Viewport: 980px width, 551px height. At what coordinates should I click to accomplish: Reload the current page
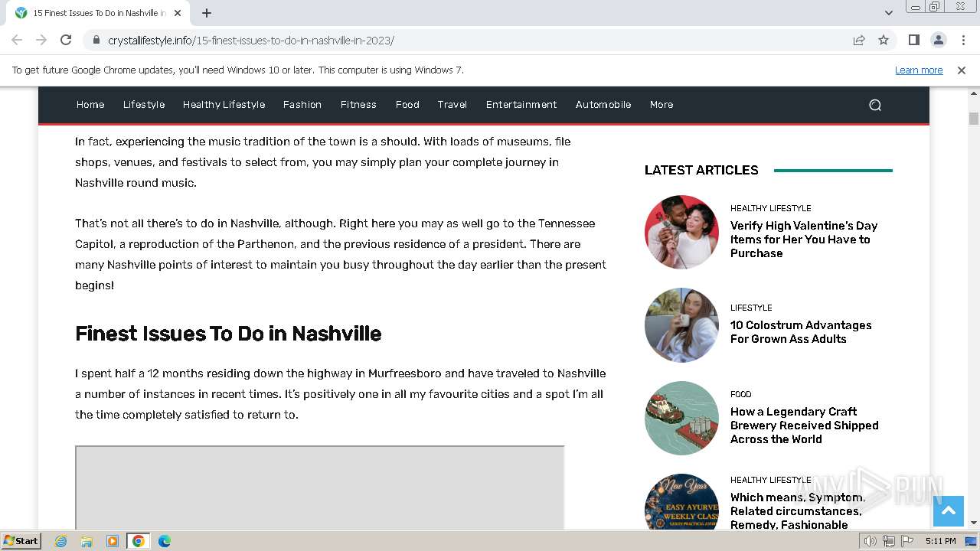tap(66, 40)
